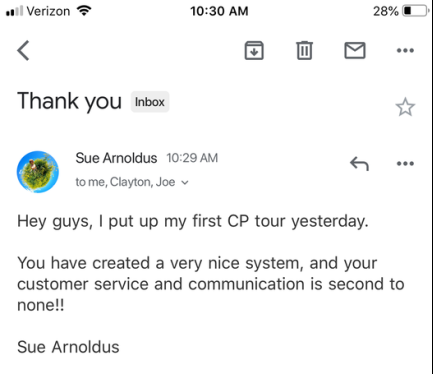This screenshot has width=433, height=374.
Task: Tap the sender name Sue Arnoldus
Action: pos(116,158)
